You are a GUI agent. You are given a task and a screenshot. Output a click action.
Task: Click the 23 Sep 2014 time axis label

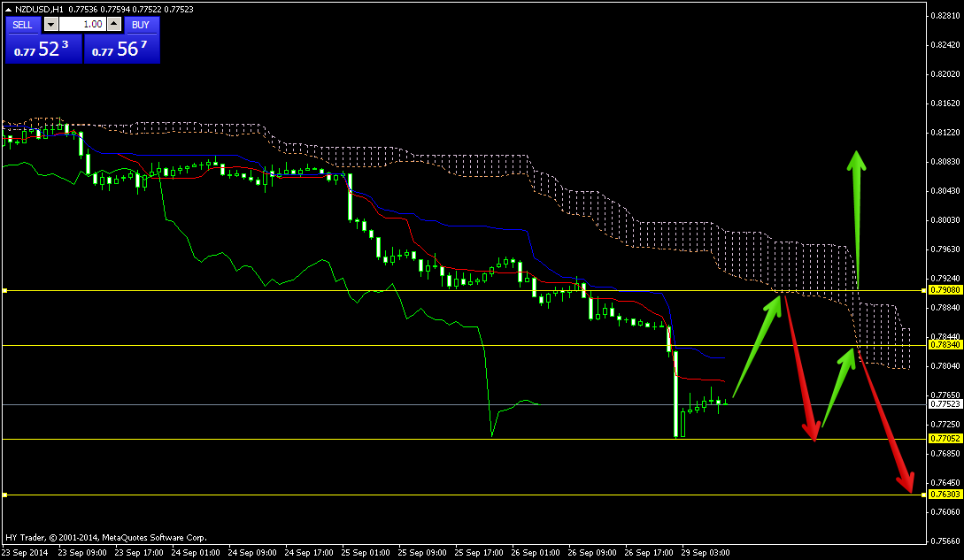click(25, 553)
